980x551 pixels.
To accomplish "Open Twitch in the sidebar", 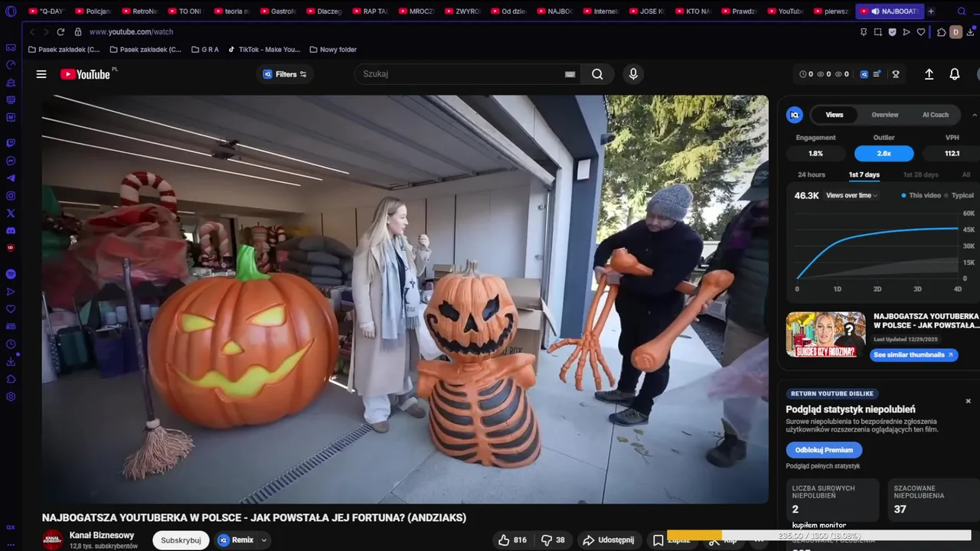I will [11, 143].
